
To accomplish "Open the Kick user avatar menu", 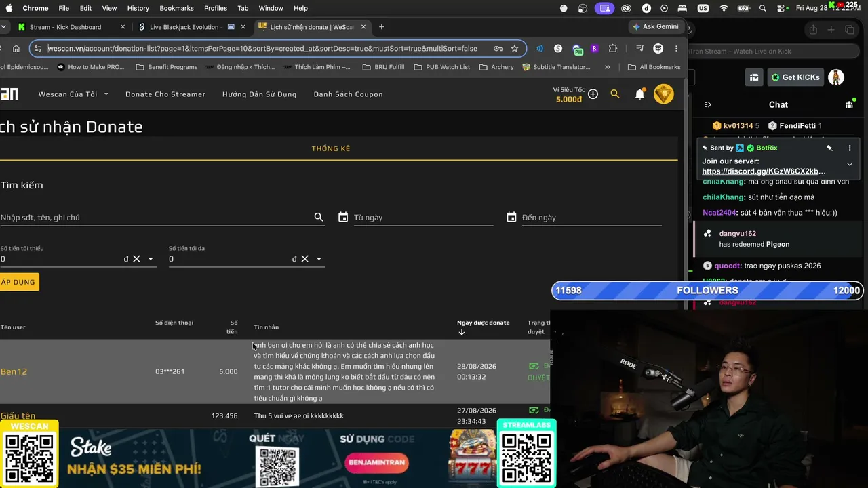I will click(836, 77).
